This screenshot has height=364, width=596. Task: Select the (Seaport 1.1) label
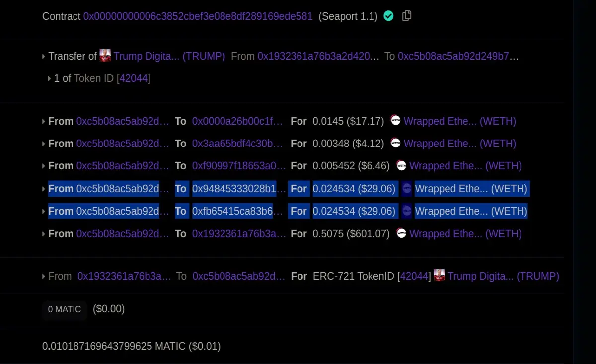coord(348,16)
